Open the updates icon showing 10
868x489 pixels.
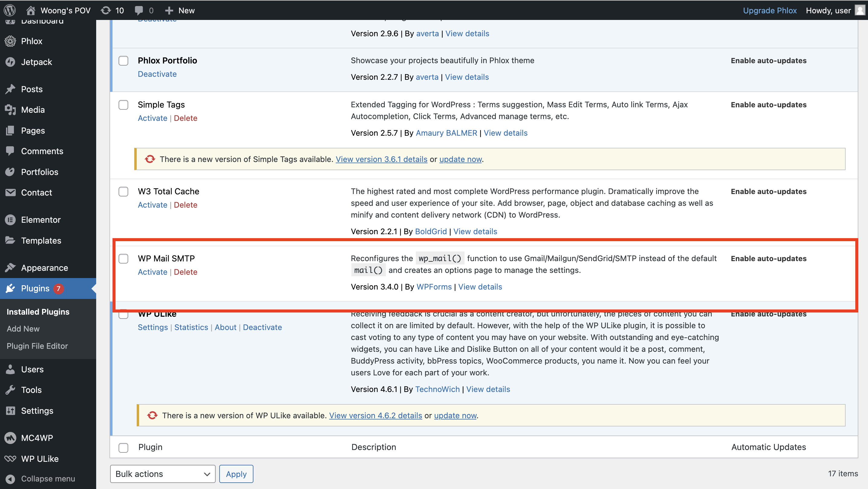pyautogui.click(x=106, y=10)
